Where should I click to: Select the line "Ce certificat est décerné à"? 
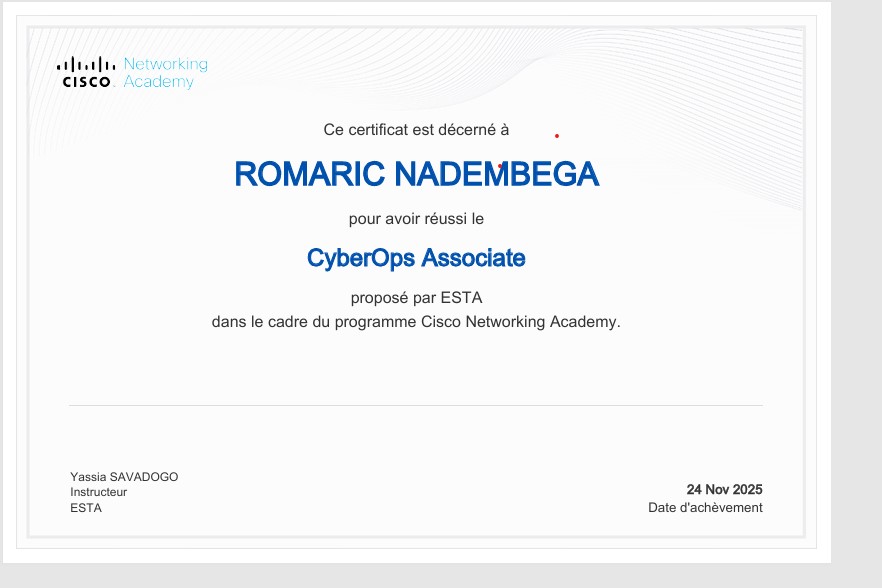[x=416, y=130]
